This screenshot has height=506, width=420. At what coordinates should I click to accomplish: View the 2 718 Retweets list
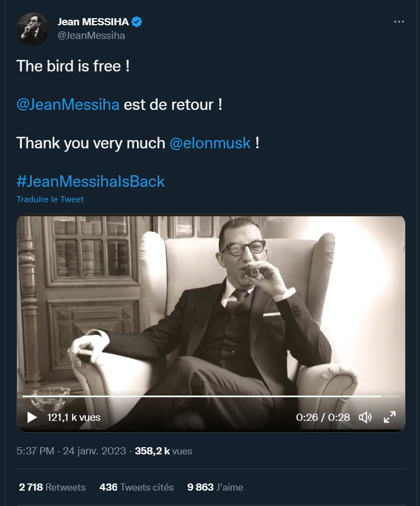click(52, 487)
